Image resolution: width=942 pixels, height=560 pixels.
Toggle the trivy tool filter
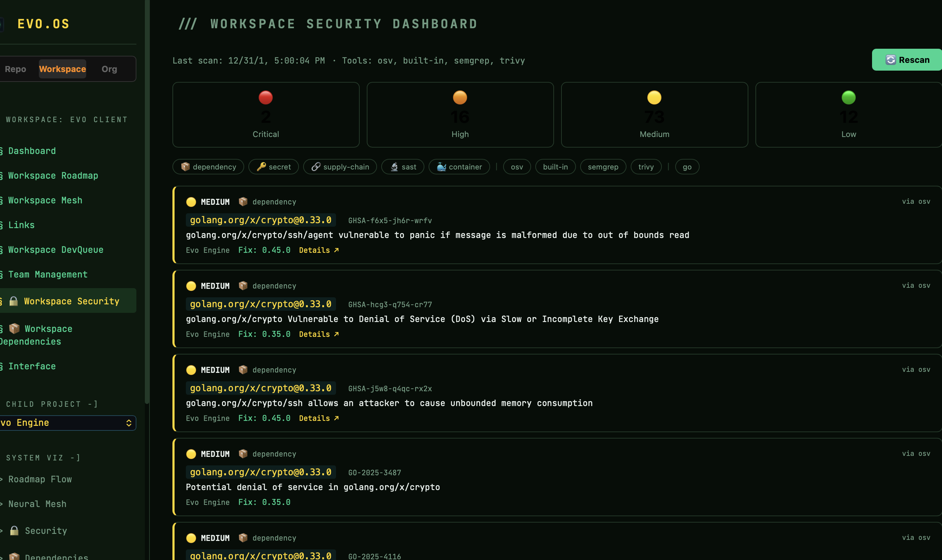(x=646, y=167)
